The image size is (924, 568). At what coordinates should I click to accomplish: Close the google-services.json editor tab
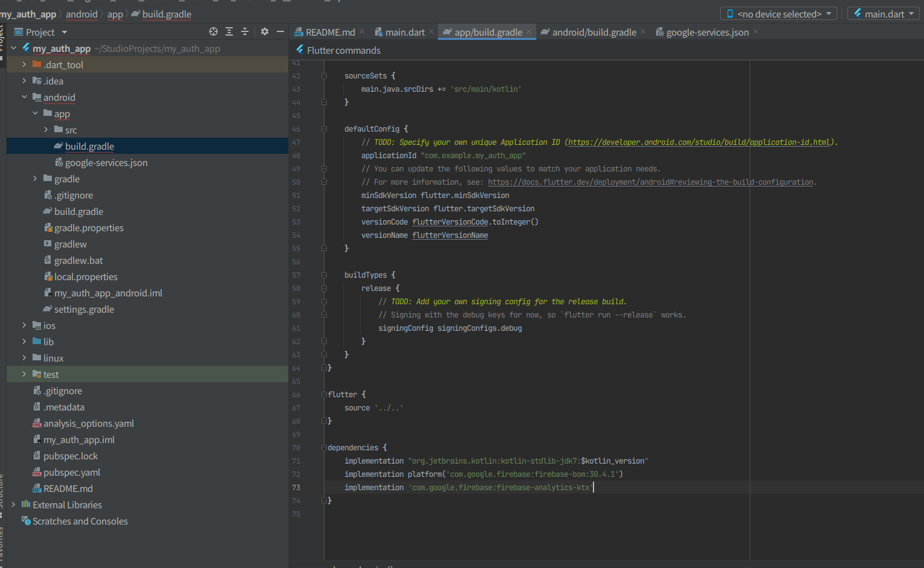pos(756,31)
